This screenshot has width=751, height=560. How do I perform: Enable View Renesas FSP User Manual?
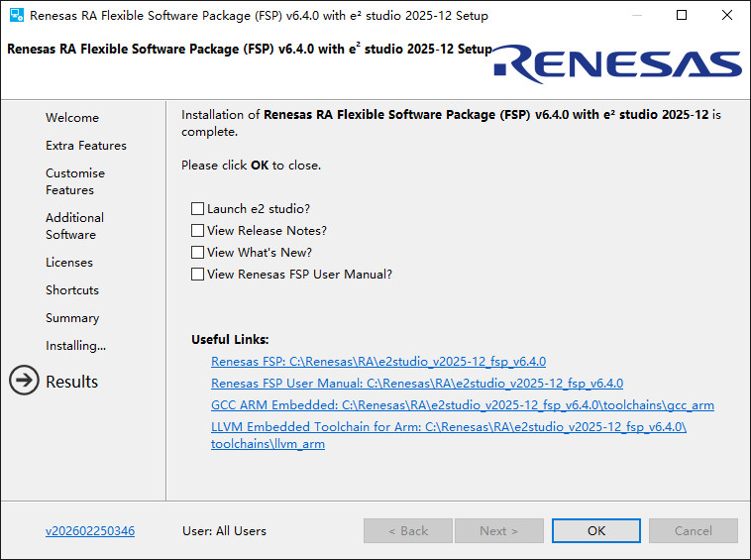pos(197,274)
